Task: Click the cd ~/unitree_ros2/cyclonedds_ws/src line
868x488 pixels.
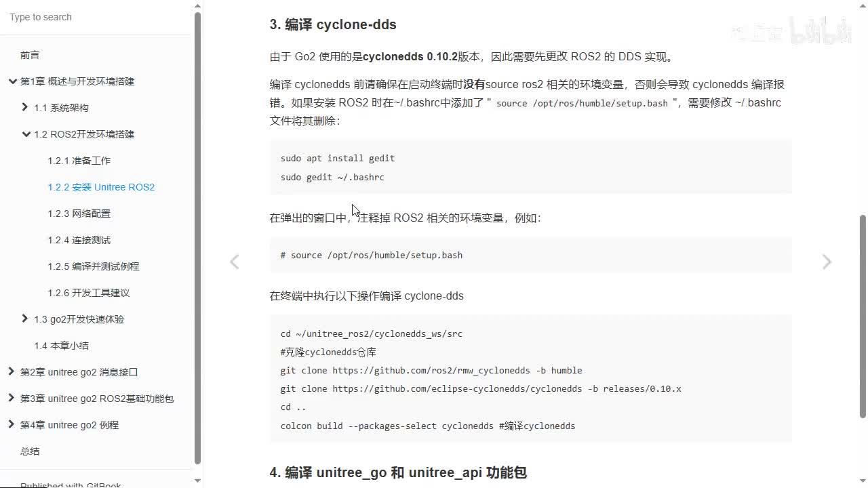Action: pyautogui.click(x=372, y=333)
